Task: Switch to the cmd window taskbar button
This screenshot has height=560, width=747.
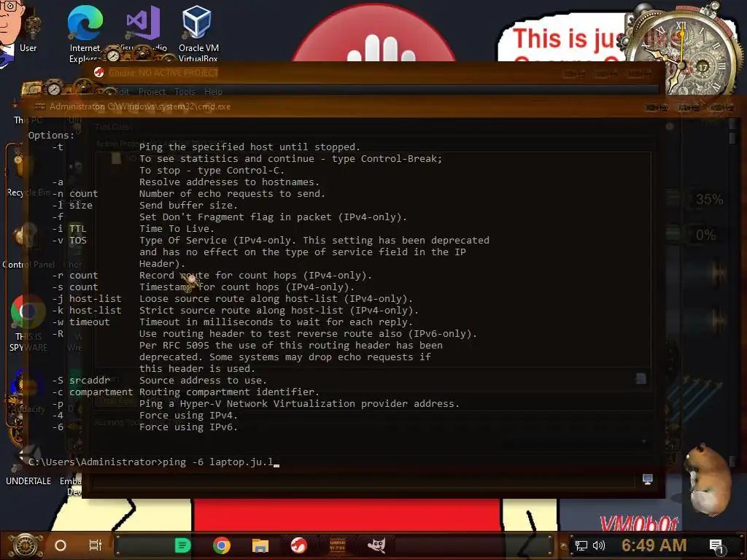Action: pos(337,545)
